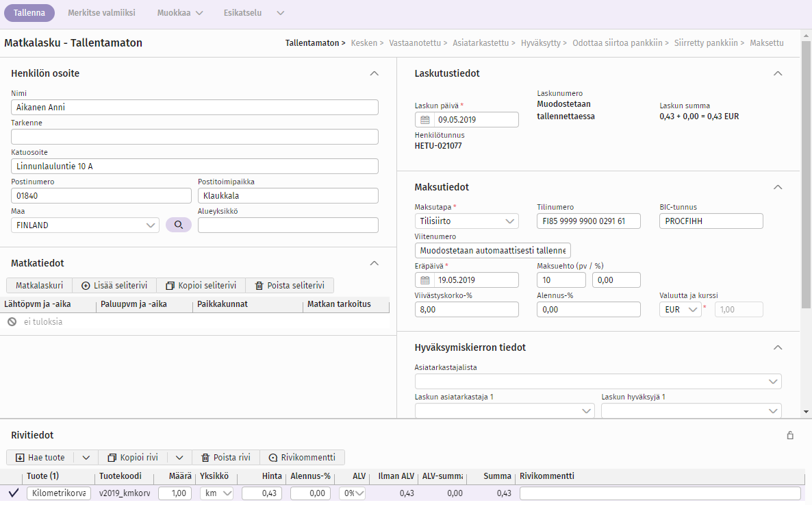Image resolution: width=812 pixels, height=505 pixels.
Task: Open the Matkalaskuri button
Action: coord(39,285)
